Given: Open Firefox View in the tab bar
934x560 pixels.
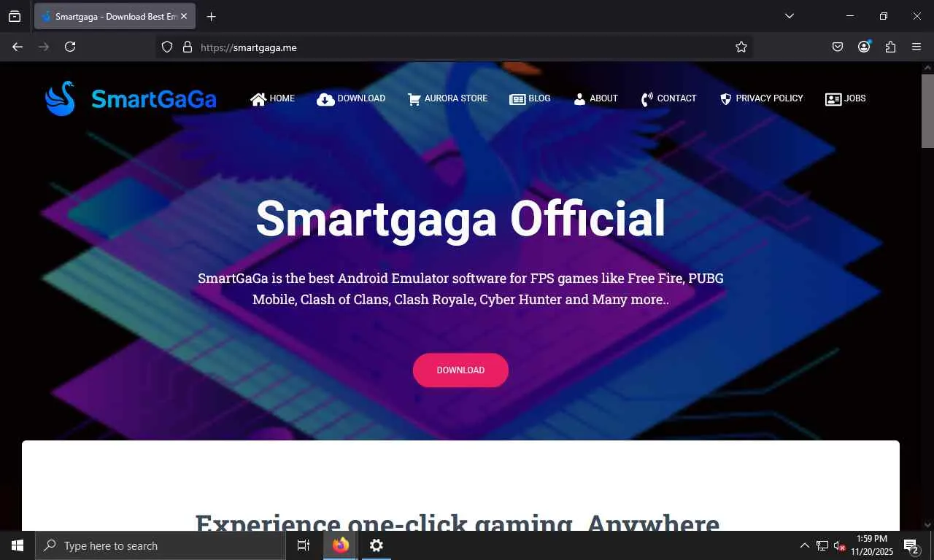Looking at the screenshot, I should (15, 16).
